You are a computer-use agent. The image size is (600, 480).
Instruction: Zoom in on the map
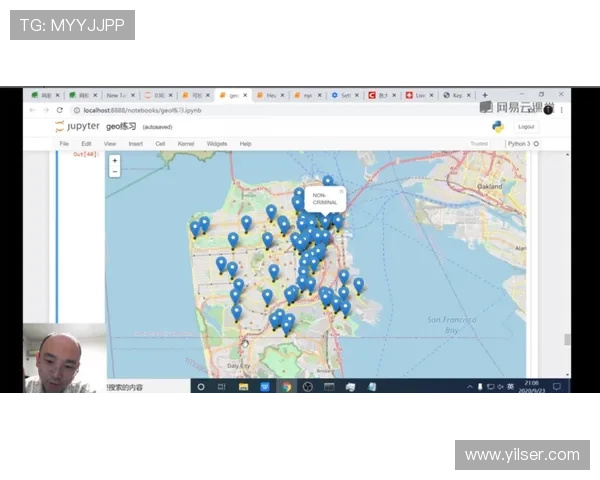tap(115, 160)
